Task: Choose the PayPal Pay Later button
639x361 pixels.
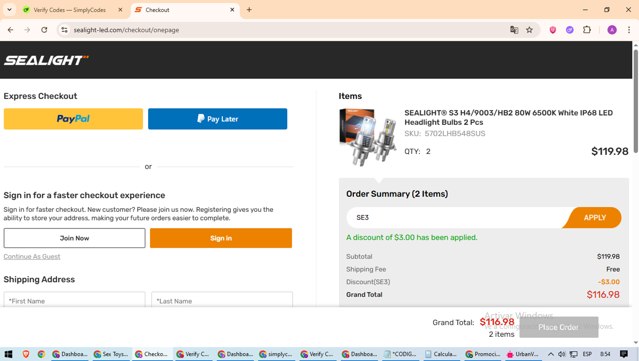Action: (218, 119)
